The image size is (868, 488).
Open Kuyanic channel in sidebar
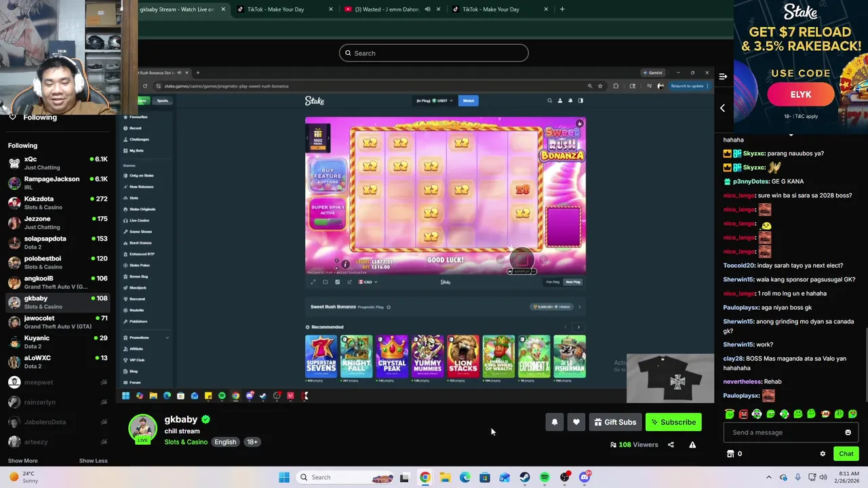[58, 342]
